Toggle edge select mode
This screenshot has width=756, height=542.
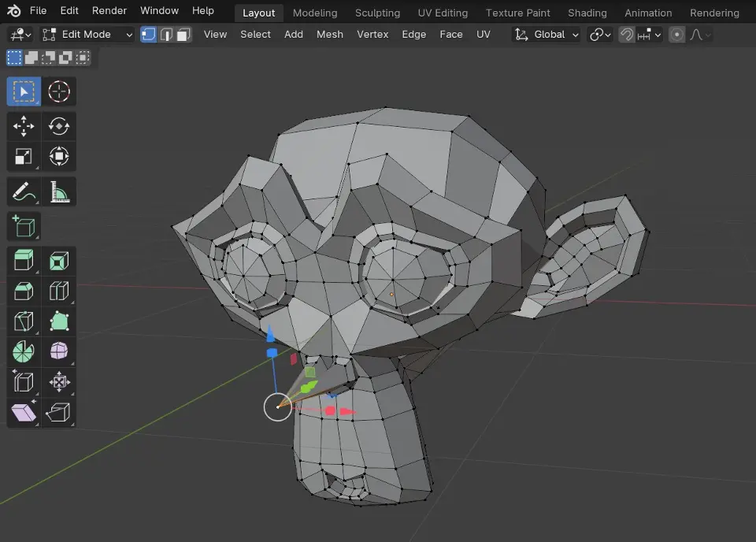166,35
